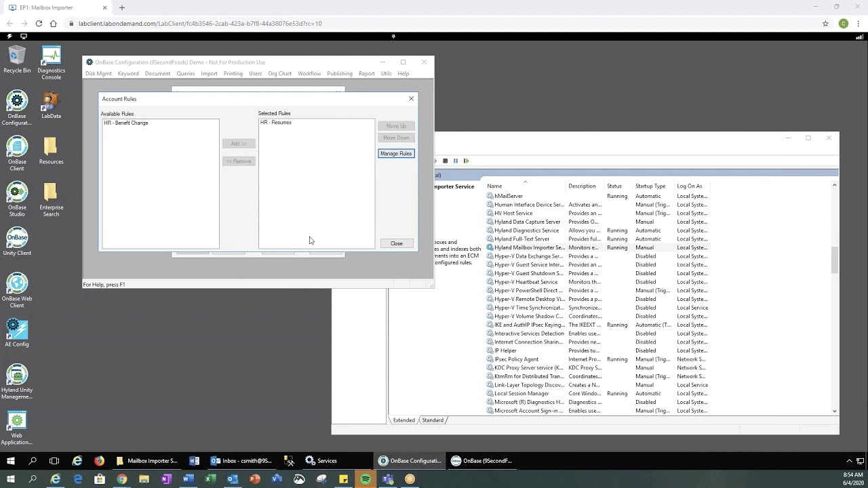Image resolution: width=868 pixels, height=488 pixels.
Task: Open the Recycle Bin desktop icon
Action: point(17,60)
